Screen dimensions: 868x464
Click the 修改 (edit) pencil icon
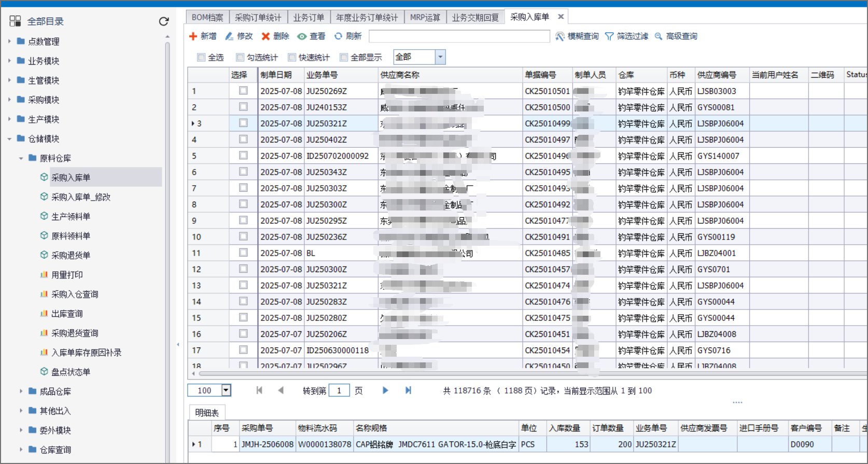[x=229, y=36]
